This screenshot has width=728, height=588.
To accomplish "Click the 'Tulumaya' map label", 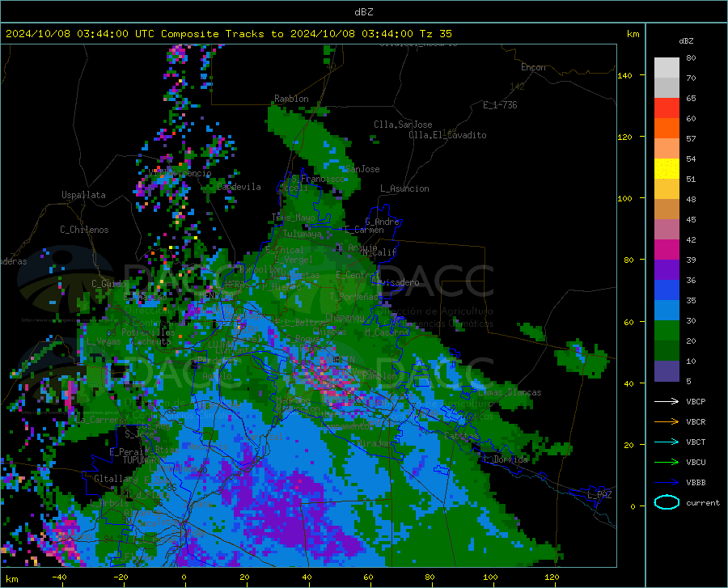I will pos(302,234).
